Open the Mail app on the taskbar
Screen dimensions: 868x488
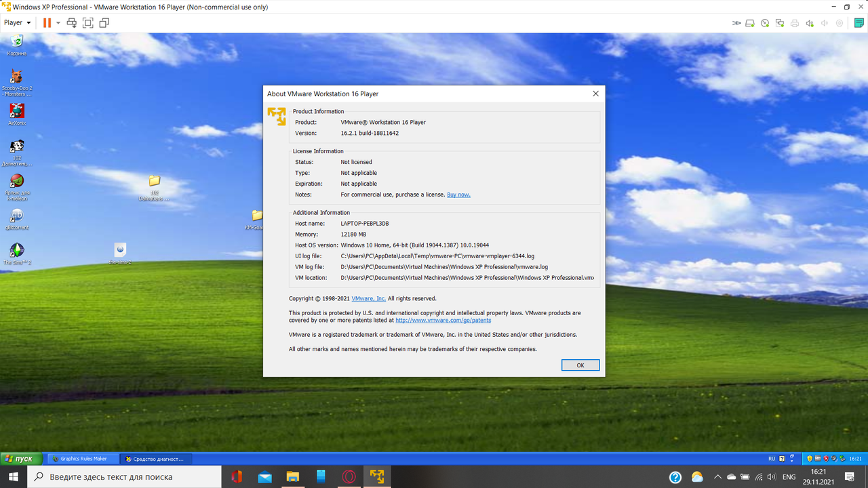tap(264, 477)
